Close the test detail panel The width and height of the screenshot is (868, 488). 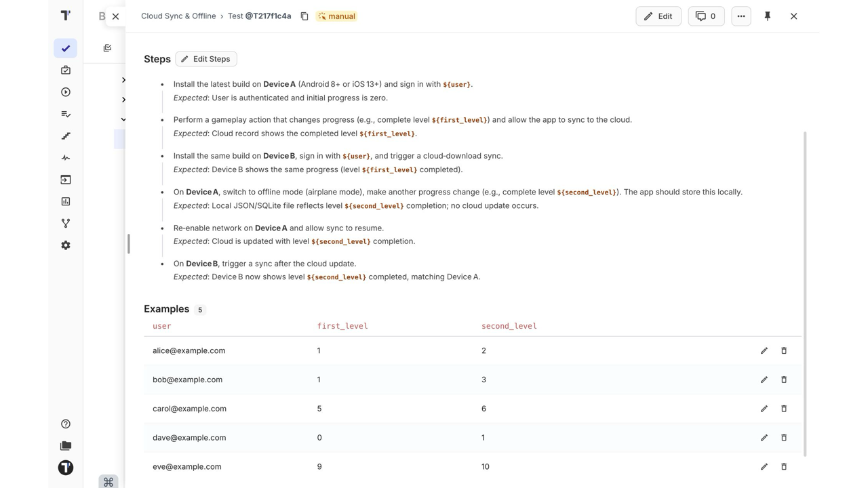click(x=794, y=16)
